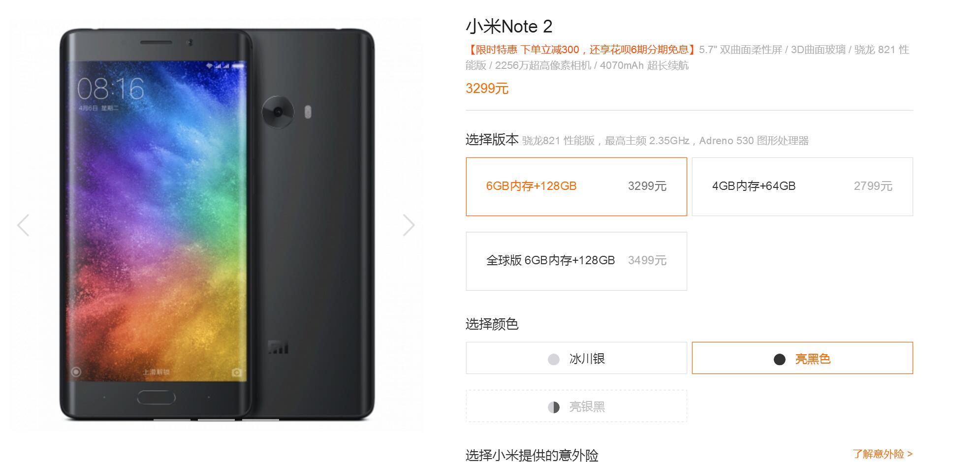
Task: Show the previous product image
Action: [23, 225]
